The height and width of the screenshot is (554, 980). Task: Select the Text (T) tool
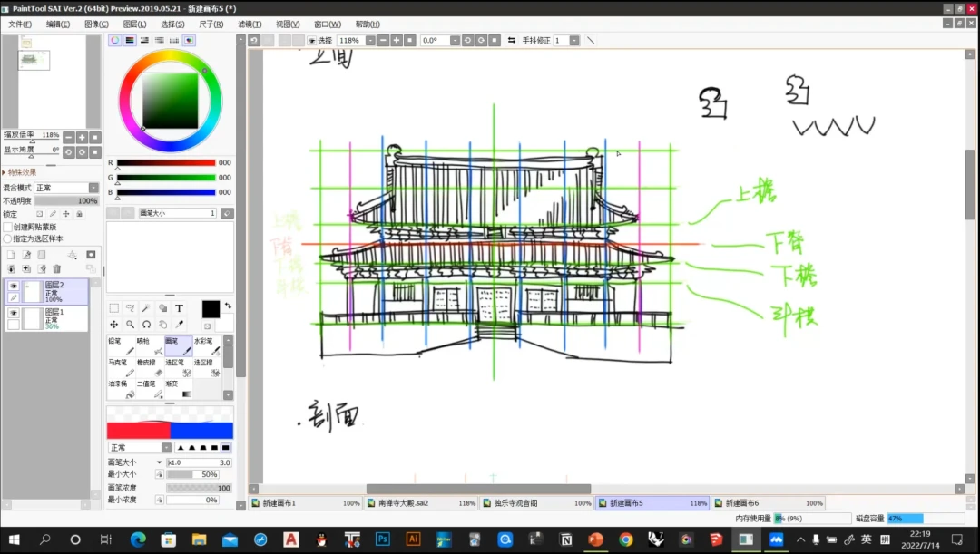tap(179, 308)
